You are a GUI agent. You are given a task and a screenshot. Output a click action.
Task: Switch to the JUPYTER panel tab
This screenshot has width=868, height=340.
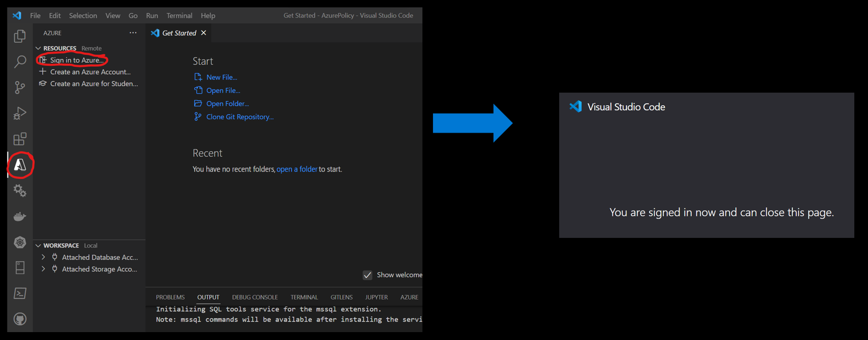pos(376,297)
